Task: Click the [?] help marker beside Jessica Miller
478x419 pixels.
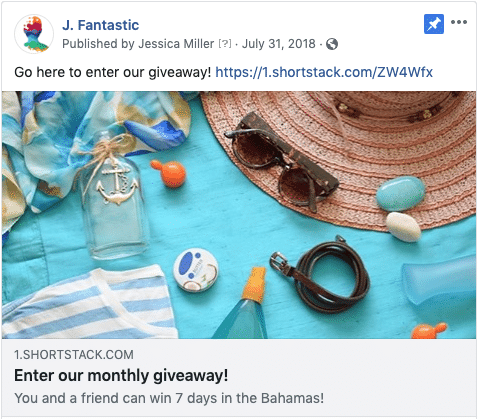Action: coord(225,44)
